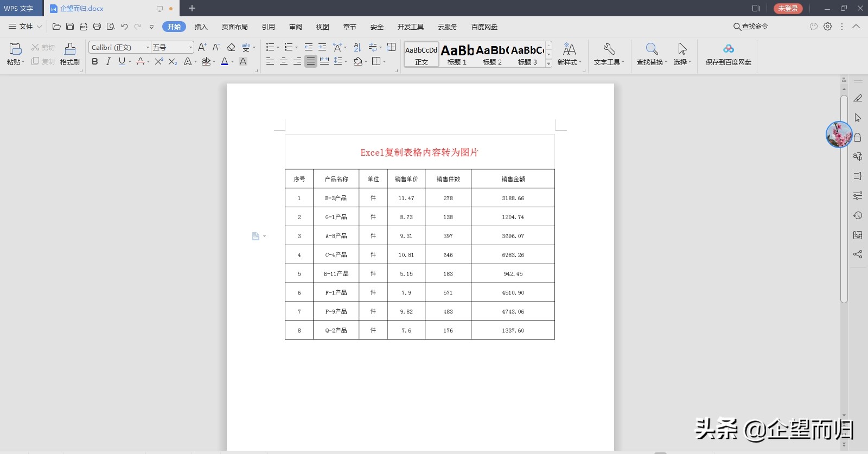This screenshot has height=454, width=868.
Task: Open the font size dropdown showing 五号
Action: point(190,47)
